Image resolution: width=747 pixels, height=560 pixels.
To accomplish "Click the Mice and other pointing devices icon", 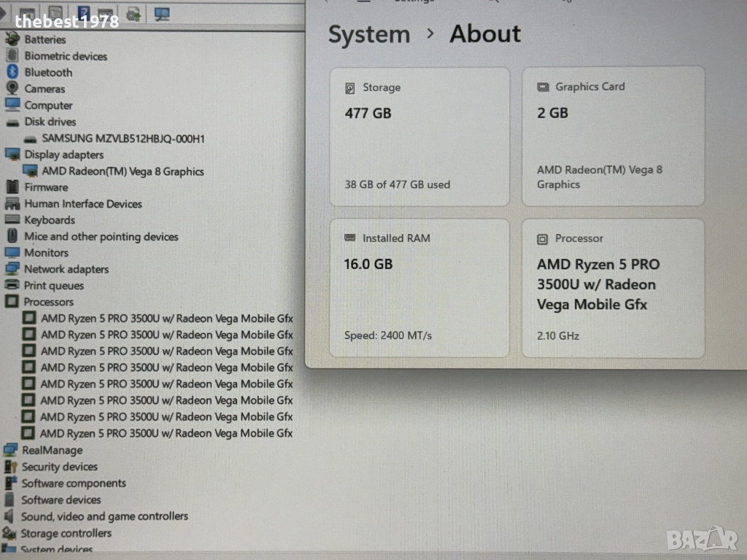I will [x=12, y=236].
